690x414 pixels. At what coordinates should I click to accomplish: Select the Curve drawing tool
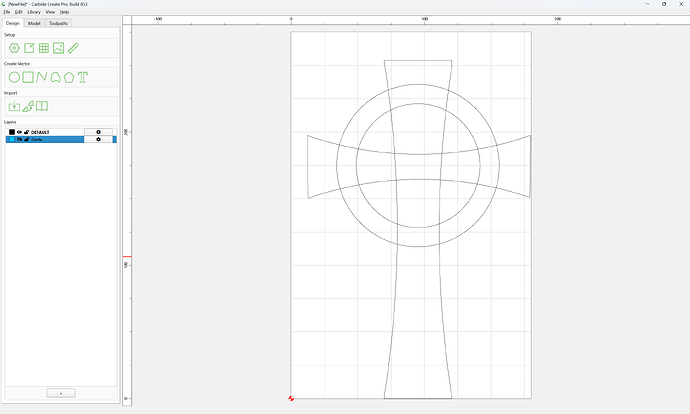pos(55,77)
